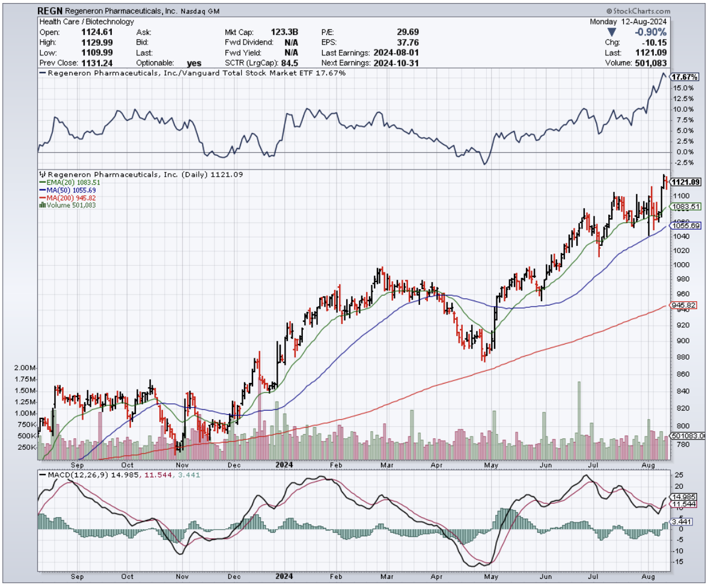Click the down triangle change indicator
Image resolution: width=708 pixels, height=588 pixels.
pos(612,32)
